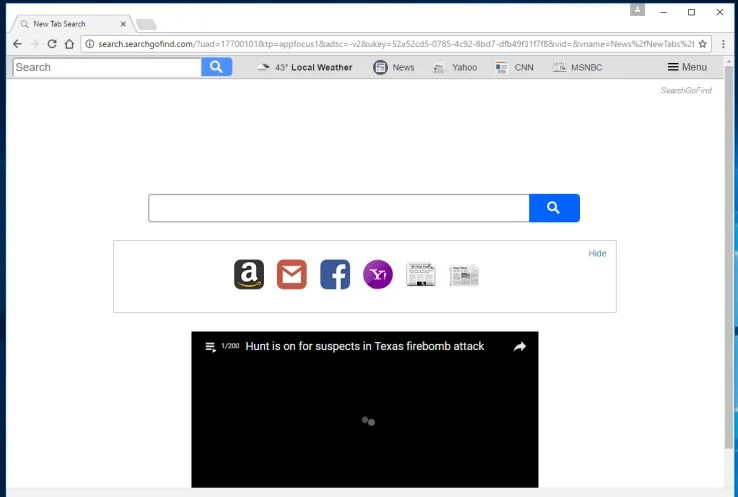Click the forward navigation arrow
Screen dimensions: 738x497
[x=34, y=44]
